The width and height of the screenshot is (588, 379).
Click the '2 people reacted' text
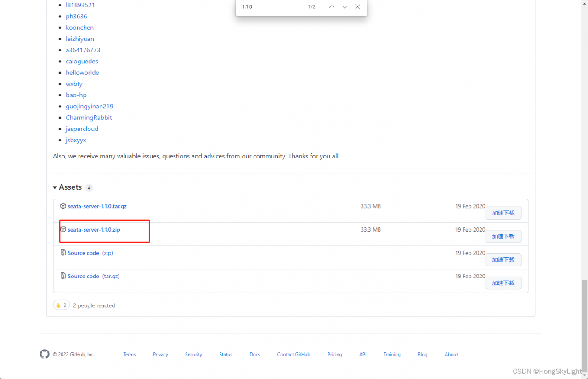[x=94, y=305]
